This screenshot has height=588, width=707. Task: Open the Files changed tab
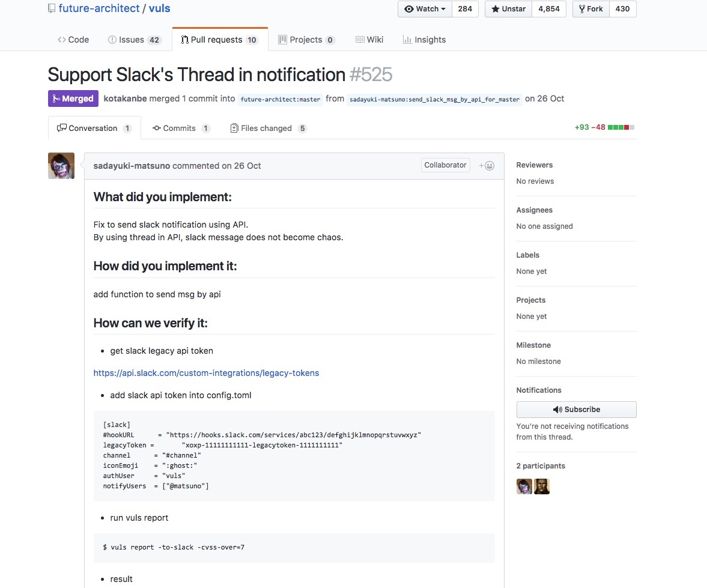point(268,128)
